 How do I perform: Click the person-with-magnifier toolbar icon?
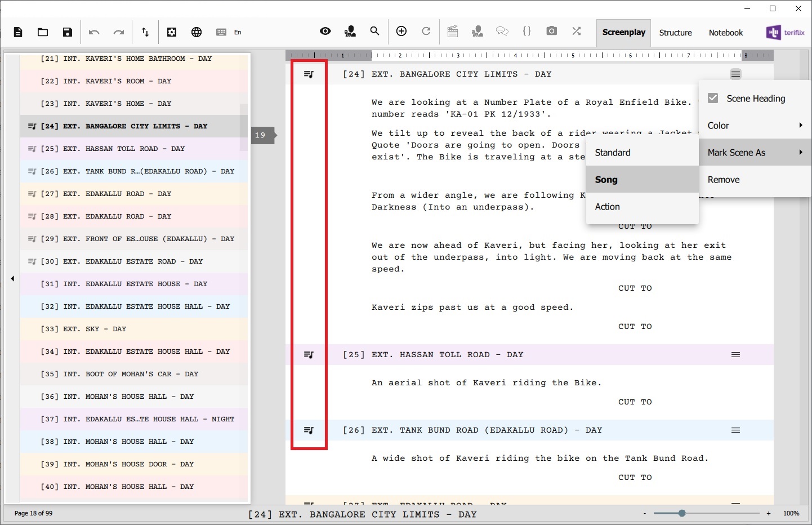pos(350,31)
